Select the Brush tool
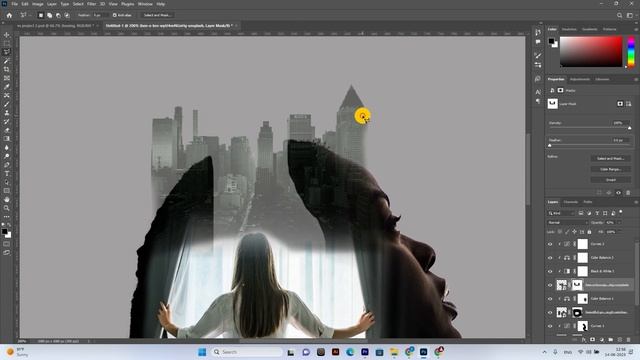Screen dimensions: 640x360 [7, 104]
